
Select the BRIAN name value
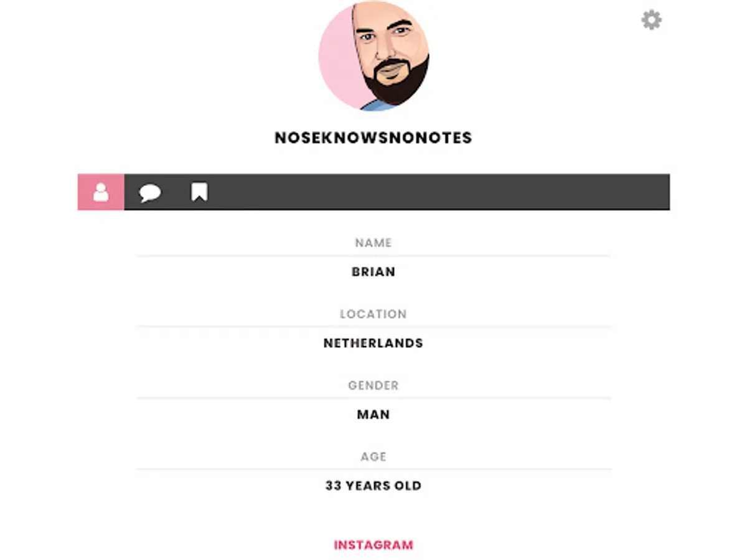point(374,272)
